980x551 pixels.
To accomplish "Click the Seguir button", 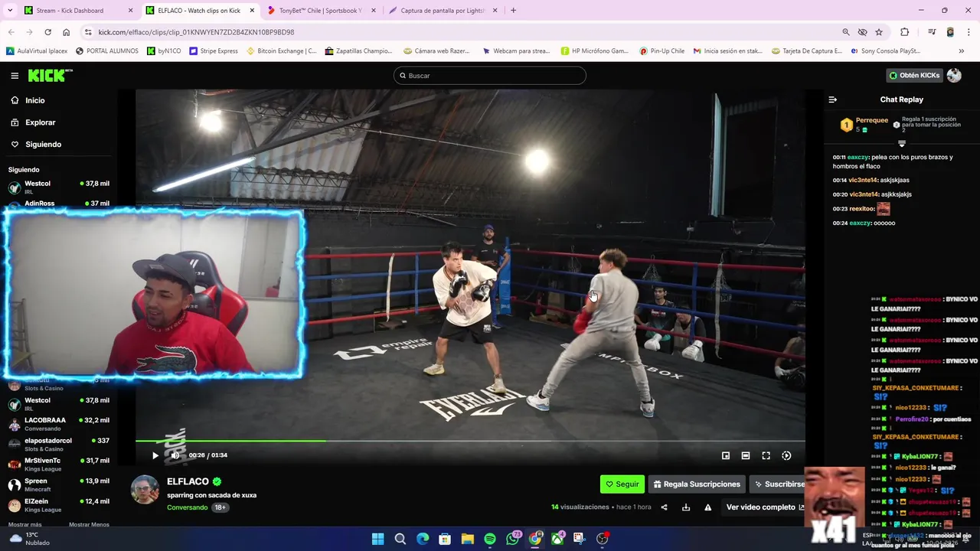I will click(622, 484).
